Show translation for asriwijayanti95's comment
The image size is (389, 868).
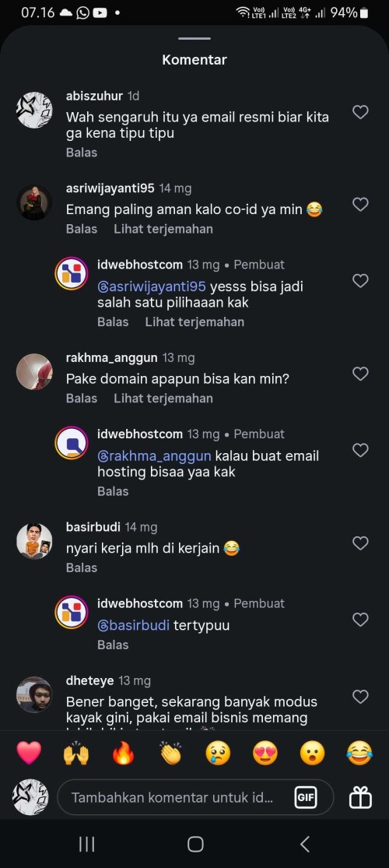pos(163,229)
